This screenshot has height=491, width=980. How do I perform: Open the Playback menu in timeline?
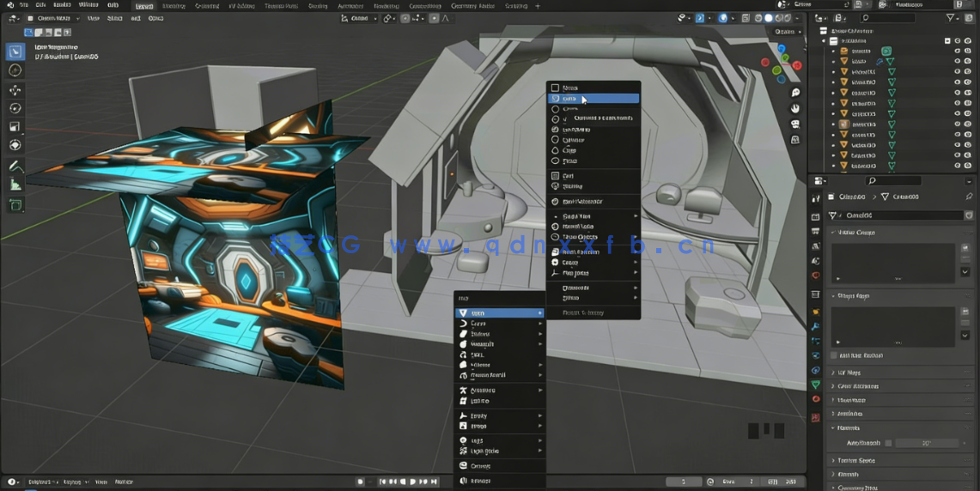pos(42,482)
